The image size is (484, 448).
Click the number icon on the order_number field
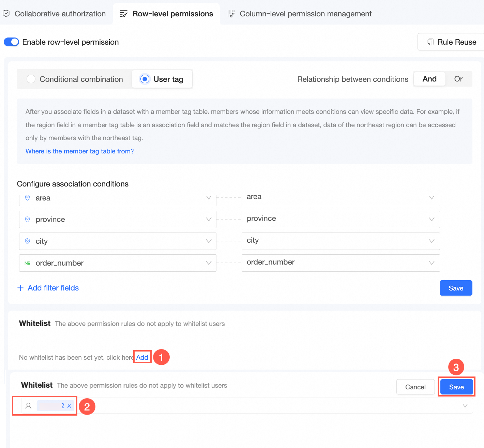28,263
